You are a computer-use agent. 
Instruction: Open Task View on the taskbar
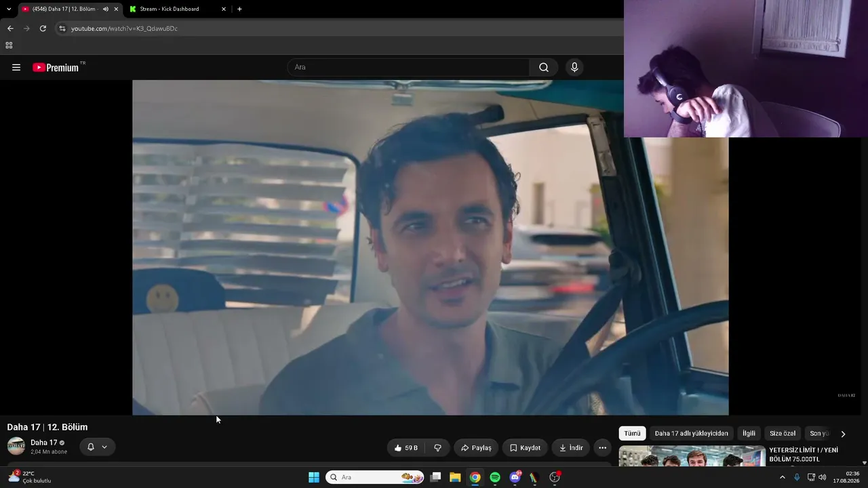(x=435, y=477)
